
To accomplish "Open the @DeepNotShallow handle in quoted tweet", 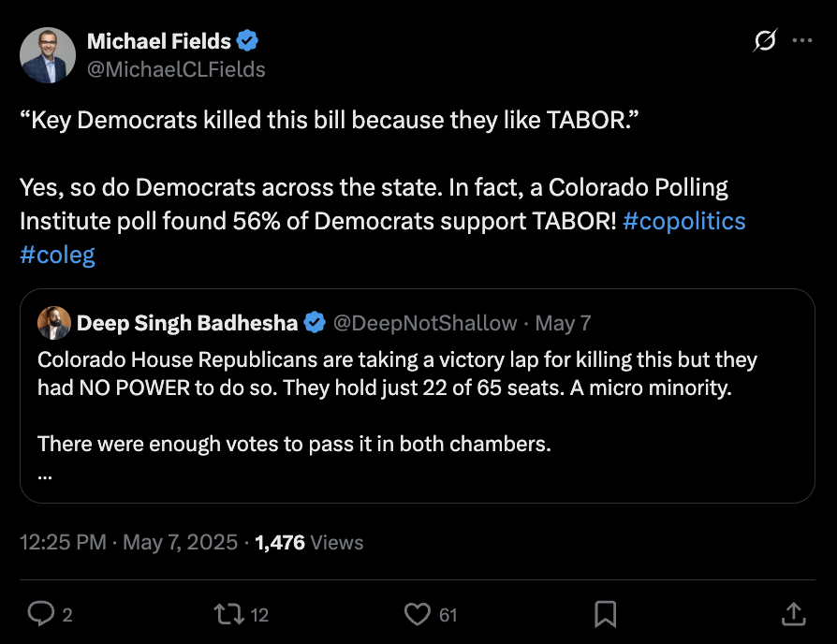I will pos(425,323).
